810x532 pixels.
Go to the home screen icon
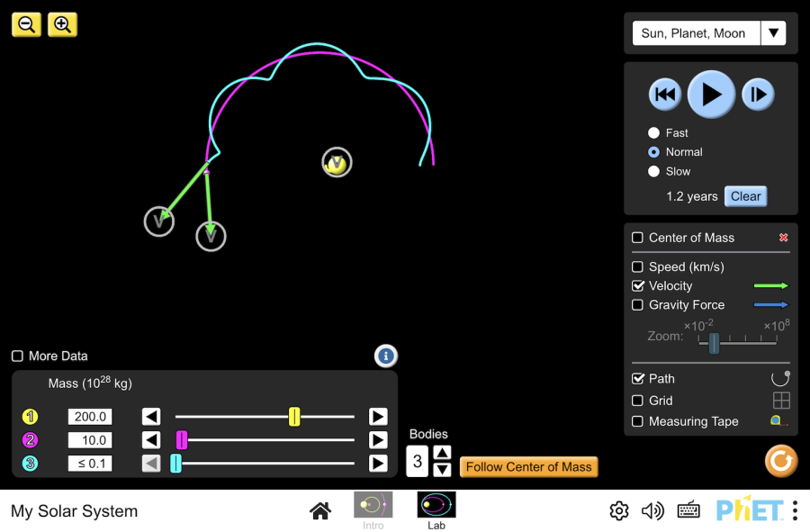319,511
